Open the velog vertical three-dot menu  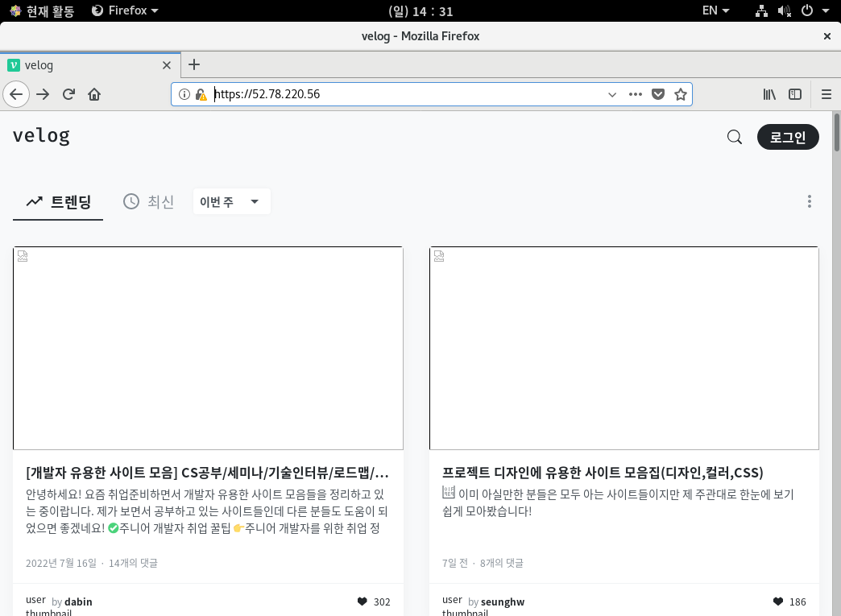pos(810,201)
